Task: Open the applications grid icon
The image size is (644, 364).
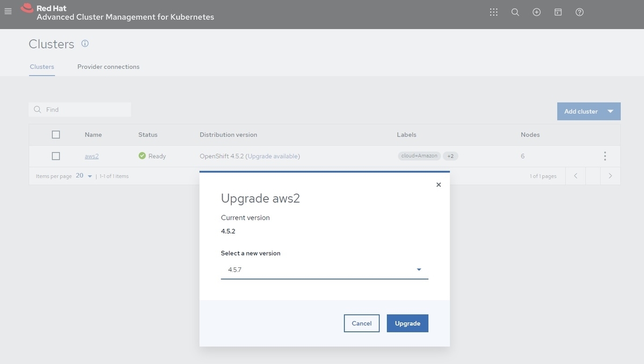Action: tap(494, 12)
